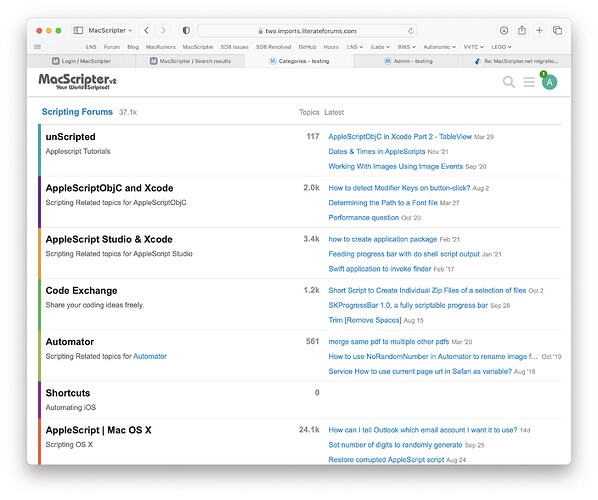This screenshot has height=500, width=598.
Task: Add a new tab with plus icon
Action: click(x=539, y=31)
